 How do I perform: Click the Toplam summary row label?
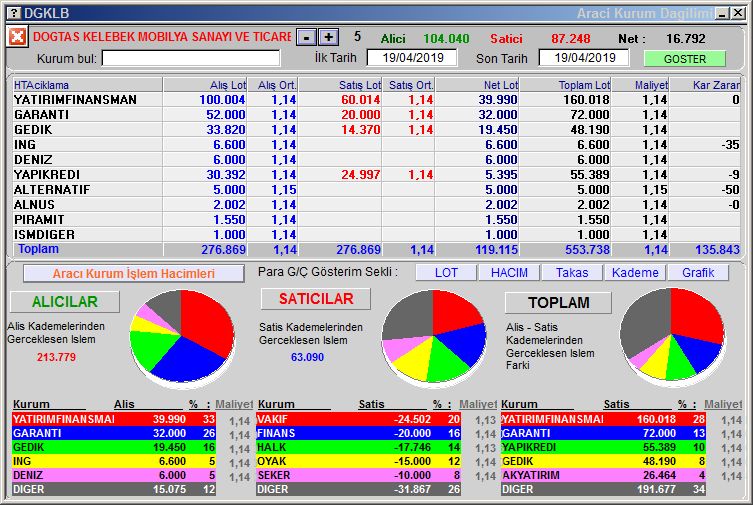tap(38, 249)
